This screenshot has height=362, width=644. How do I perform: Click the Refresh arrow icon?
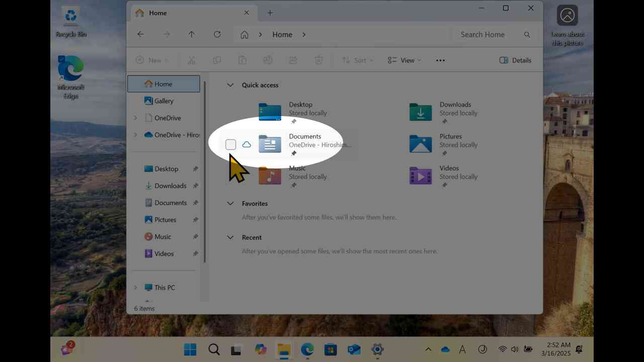(x=217, y=34)
